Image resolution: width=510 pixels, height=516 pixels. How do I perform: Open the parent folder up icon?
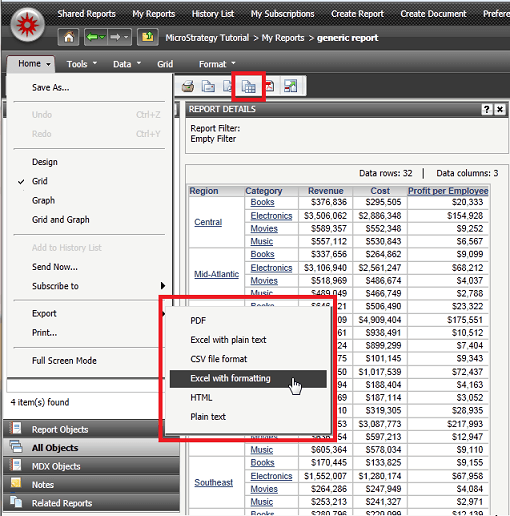coord(148,37)
